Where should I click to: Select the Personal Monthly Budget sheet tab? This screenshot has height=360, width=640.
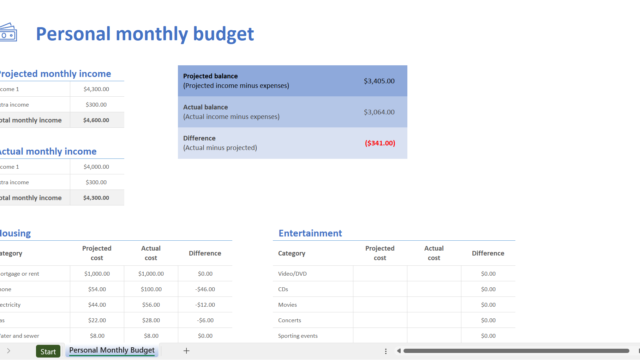112,350
